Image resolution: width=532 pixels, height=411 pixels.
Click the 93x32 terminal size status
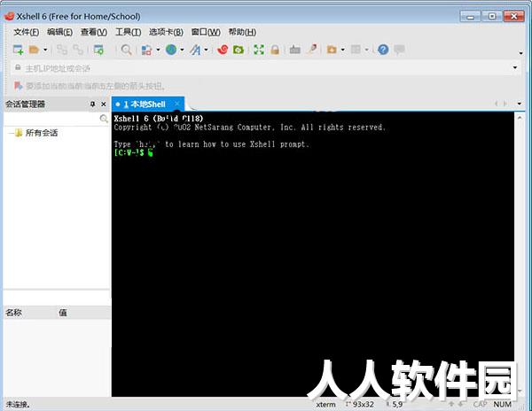pos(363,405)
